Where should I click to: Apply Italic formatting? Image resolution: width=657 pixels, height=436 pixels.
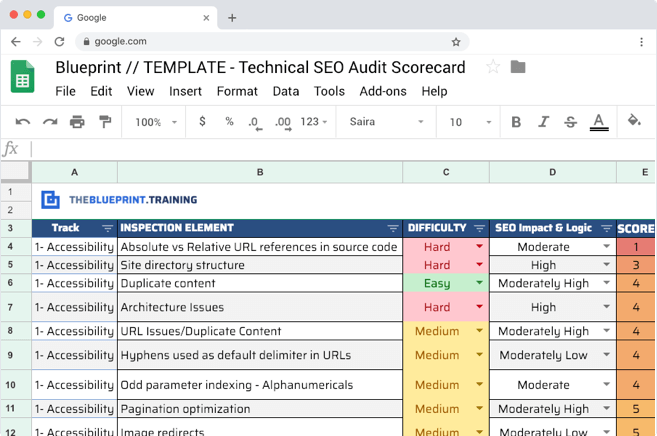pos(543,122)
